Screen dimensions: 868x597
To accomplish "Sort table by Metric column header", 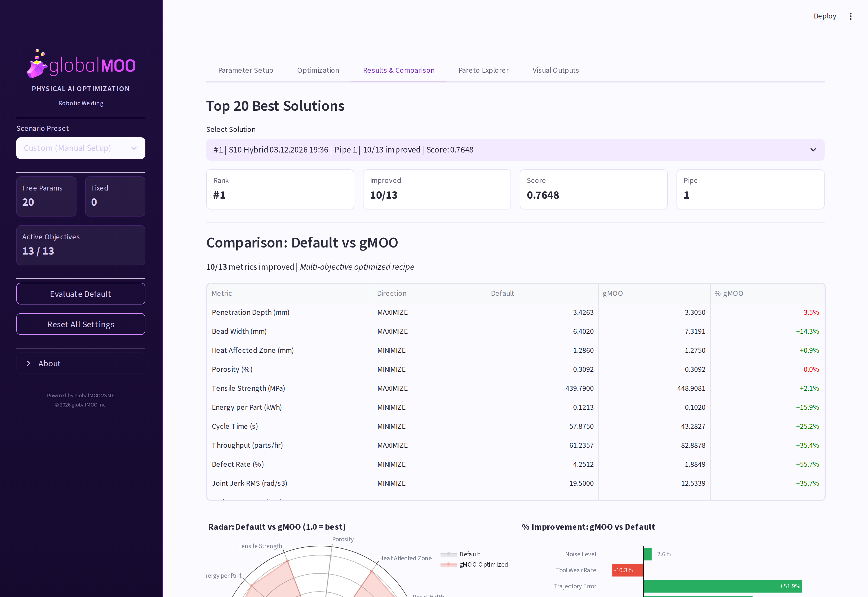I will [x=290, y=293].
